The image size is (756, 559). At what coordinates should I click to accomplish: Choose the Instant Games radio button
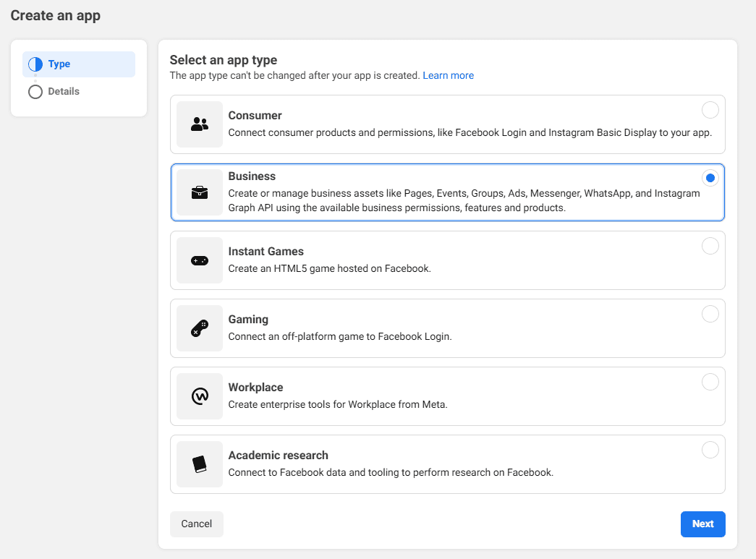[710, 246]
